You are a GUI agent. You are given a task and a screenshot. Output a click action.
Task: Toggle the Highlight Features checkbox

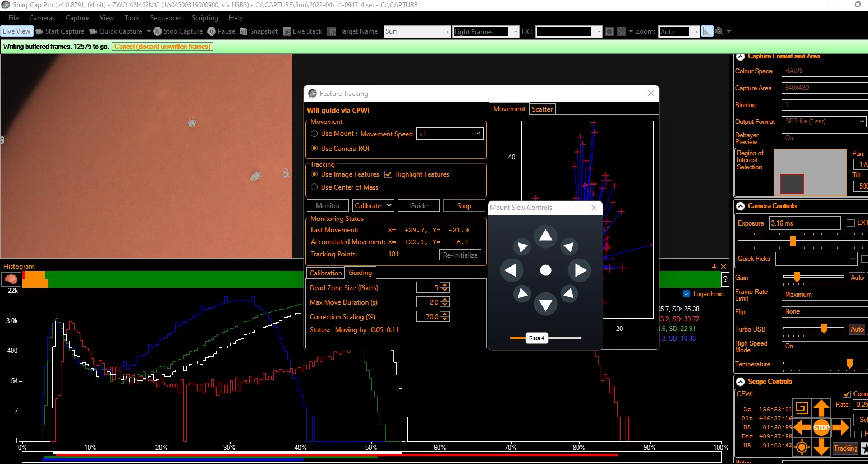point(388,174)
